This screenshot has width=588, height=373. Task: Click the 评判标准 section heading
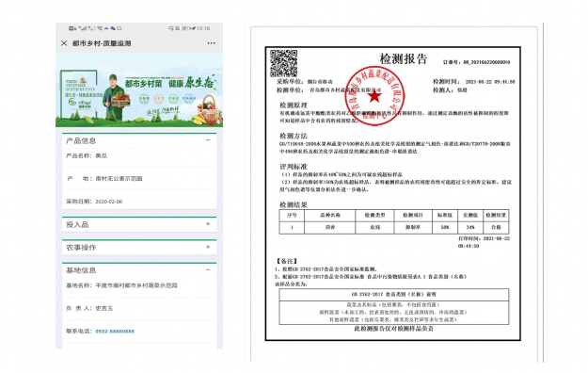pos(294,167)
